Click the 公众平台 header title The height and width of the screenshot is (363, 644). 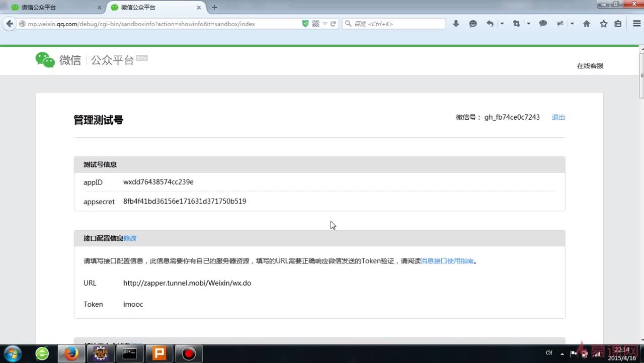click(112, 60)
